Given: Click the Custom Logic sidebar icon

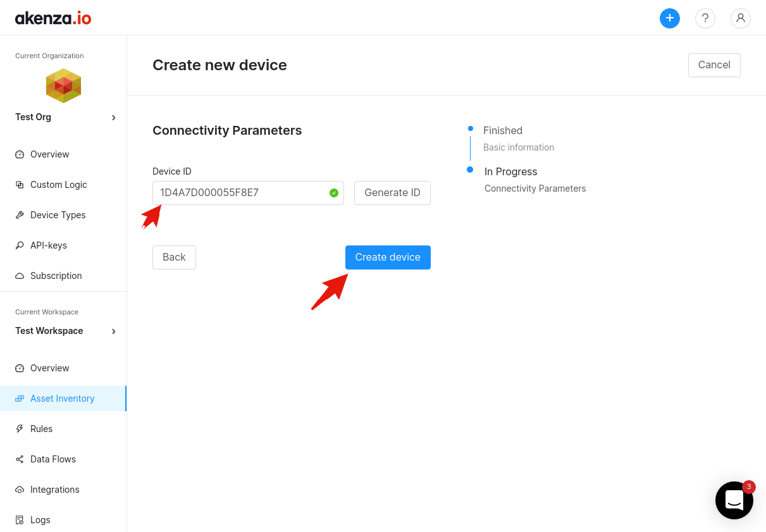Looking at the screenshot, I should pyautogui.click(x=20, y=185).
